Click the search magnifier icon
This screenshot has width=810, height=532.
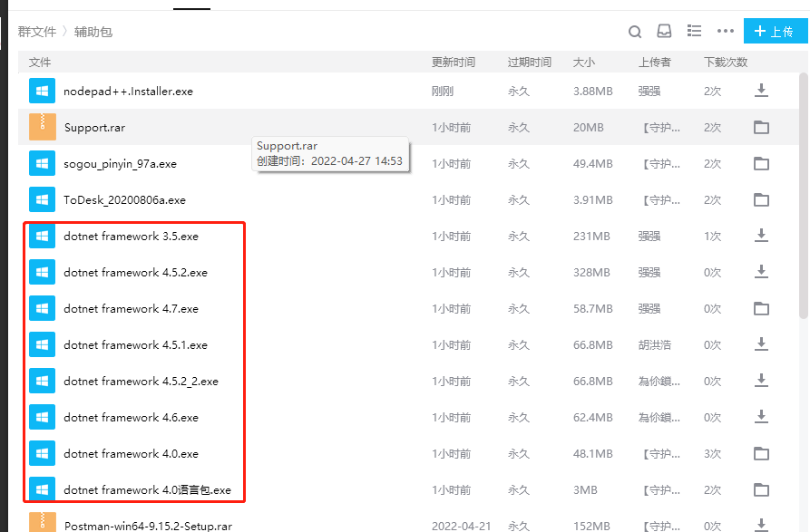tap(635, 31)
